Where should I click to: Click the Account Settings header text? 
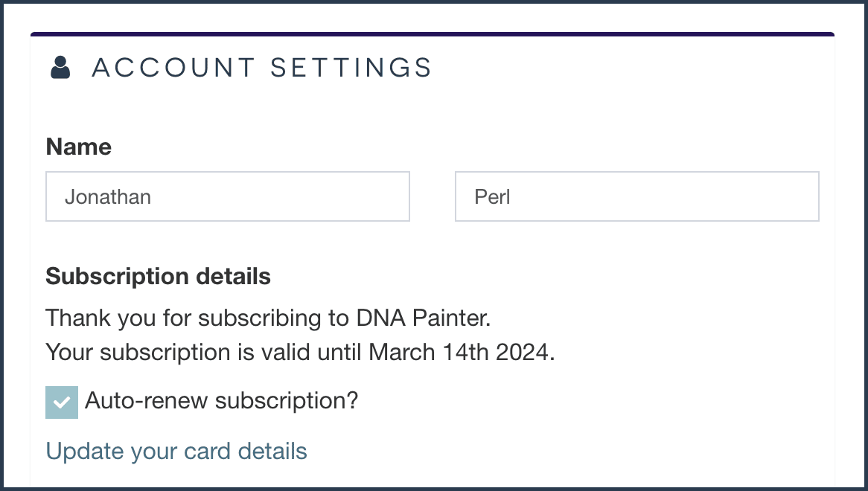[261, 67]
